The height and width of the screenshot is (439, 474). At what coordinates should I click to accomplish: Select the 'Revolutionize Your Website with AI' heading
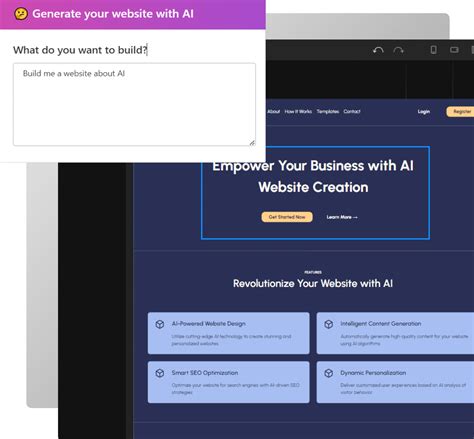(313, 283)
